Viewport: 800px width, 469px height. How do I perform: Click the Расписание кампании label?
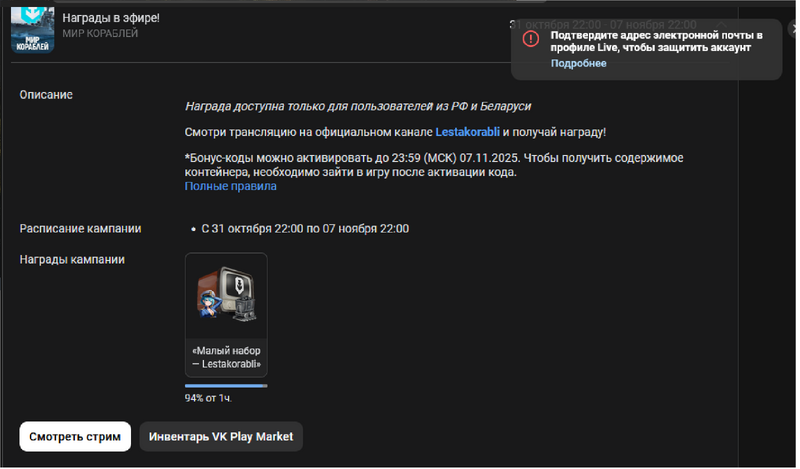[80, 229]
